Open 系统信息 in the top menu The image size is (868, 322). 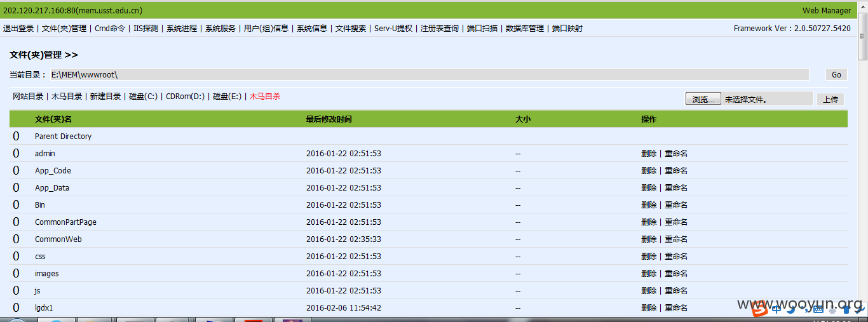312,29
